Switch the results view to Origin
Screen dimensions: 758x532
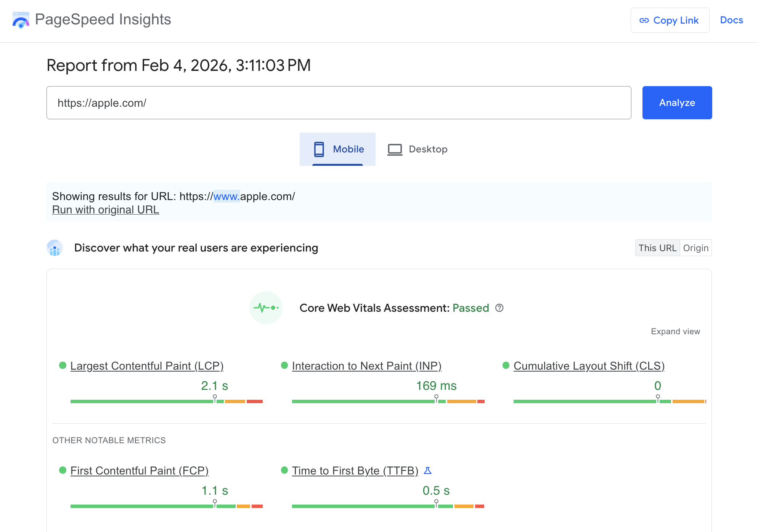696,248
